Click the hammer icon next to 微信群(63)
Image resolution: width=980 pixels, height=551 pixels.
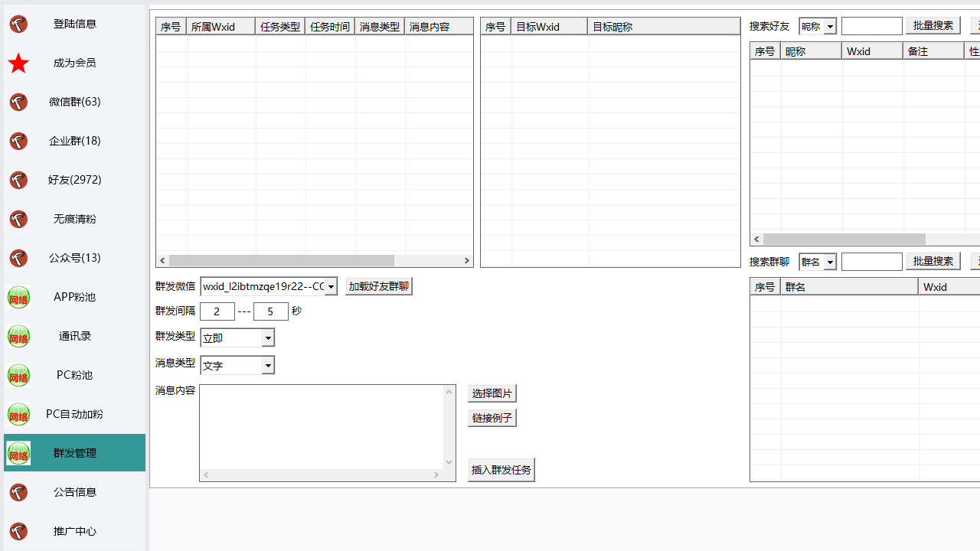tap(18, 102)
